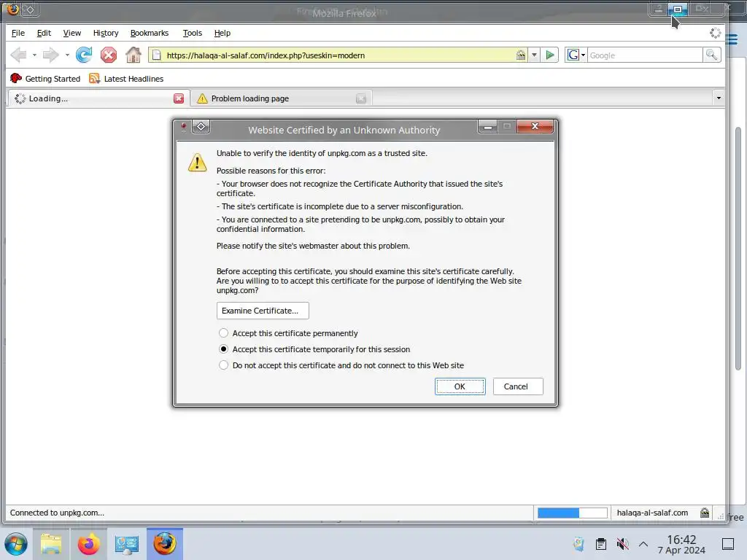Launch the modern Firefox taskbar icon
The image size is (747, 560).
pos(88,544)
